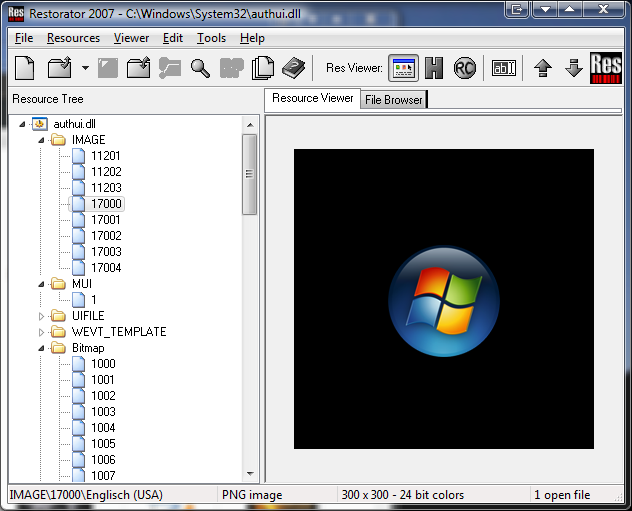Click the Copy pages toolbar icon
This screenshot has height=511, width=632.
(263, 68)
